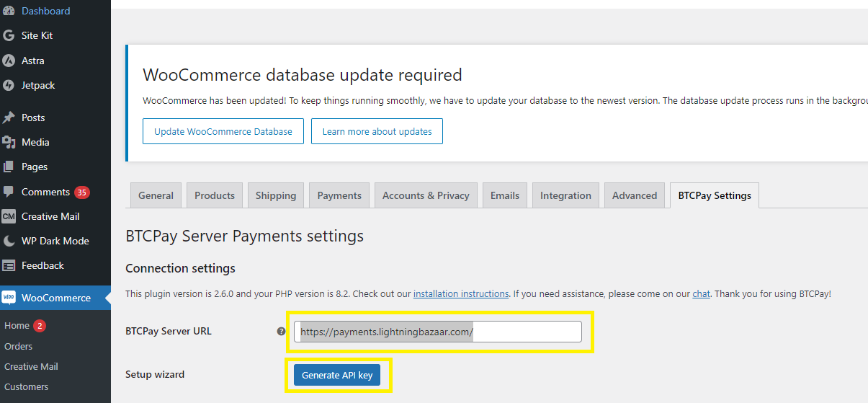The height and width of the screenshot is (403, 868).
Task: Click the WP Dark Mode moon icon
Action: click(x=9, y=241)
